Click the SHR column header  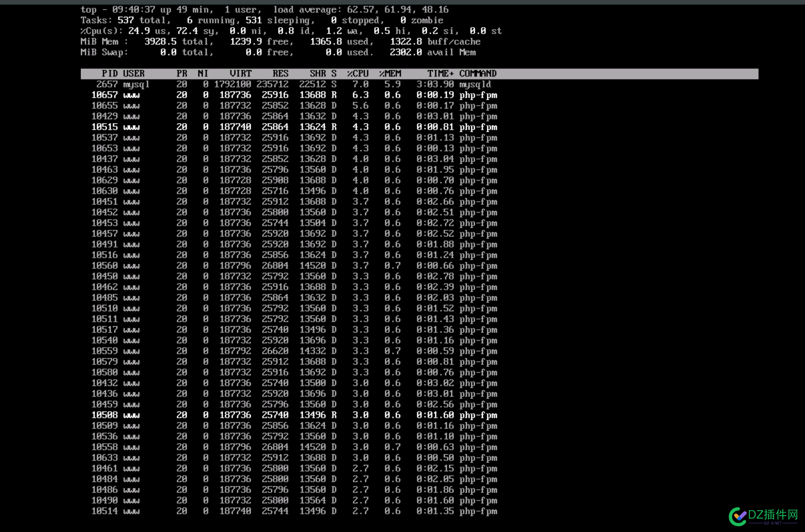click(318, 74)
